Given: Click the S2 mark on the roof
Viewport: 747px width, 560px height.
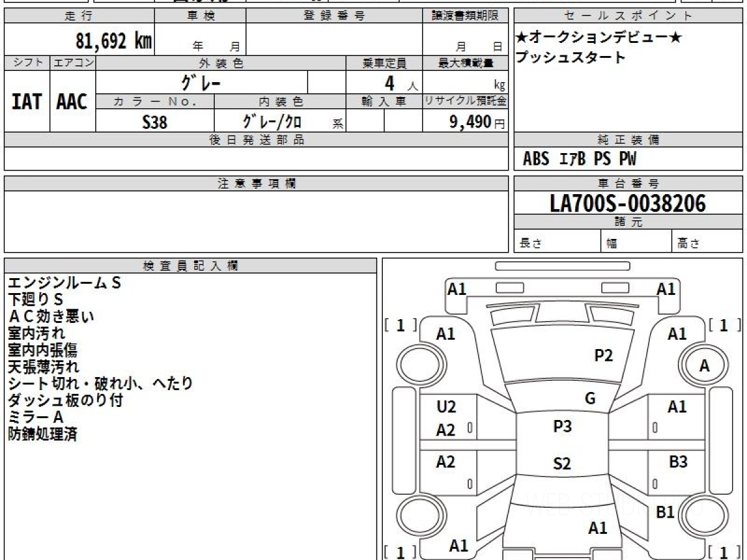Looking at the screenshot, I should coord(562,464).
